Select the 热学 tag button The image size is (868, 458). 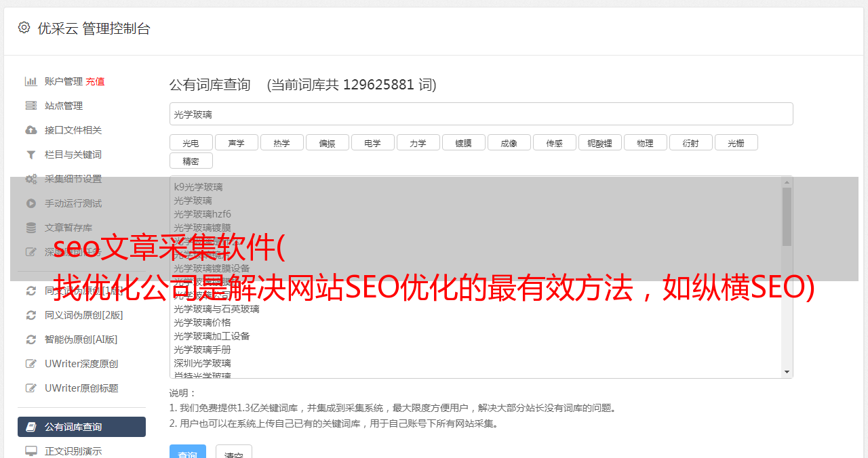point(281,143)
